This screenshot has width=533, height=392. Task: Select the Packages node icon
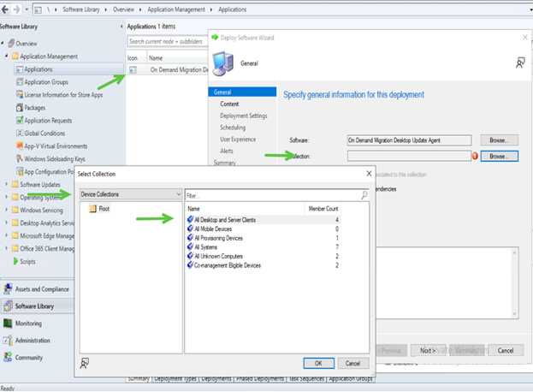[x=20, y=108]
